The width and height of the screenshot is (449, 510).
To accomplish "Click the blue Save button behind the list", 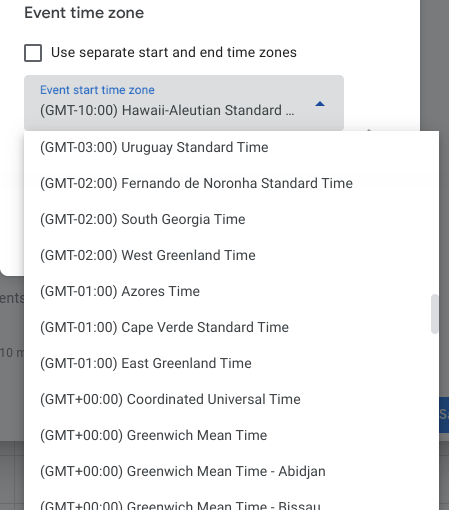I will coord(444,415).
